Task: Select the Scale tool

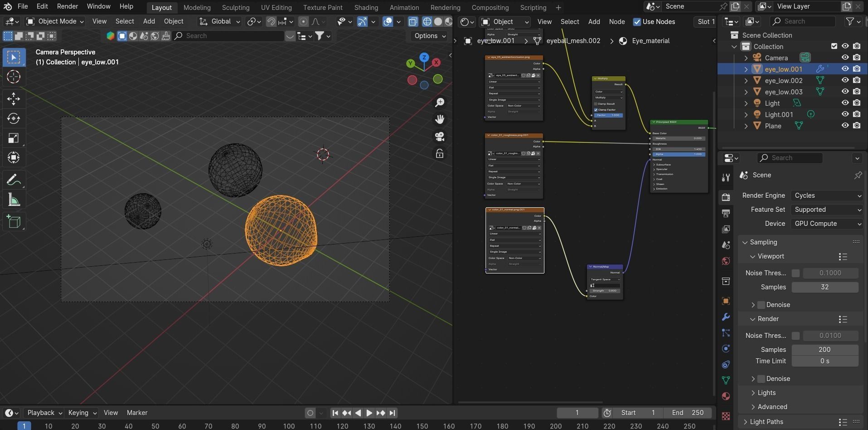Action: point(14,138)
